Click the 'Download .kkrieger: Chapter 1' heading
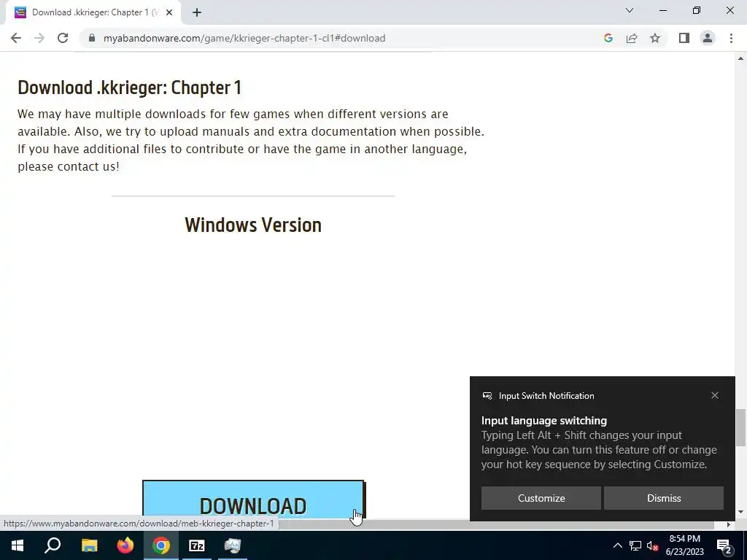 pyautogui.click(x=130, y=87)
